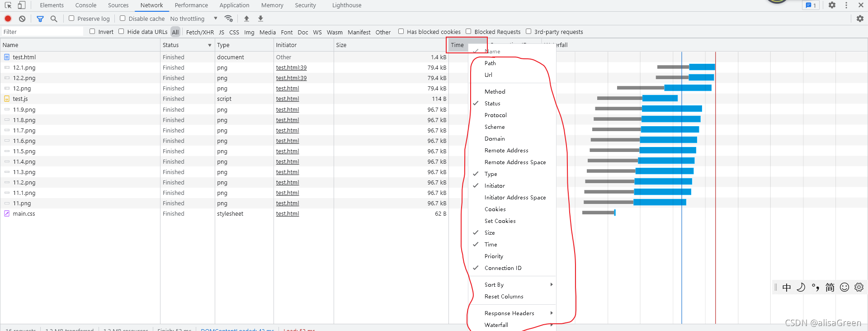This screenshot has height=331, width=868.
Task: Expand the Waterfall submenu
Action: click(512, 325)
